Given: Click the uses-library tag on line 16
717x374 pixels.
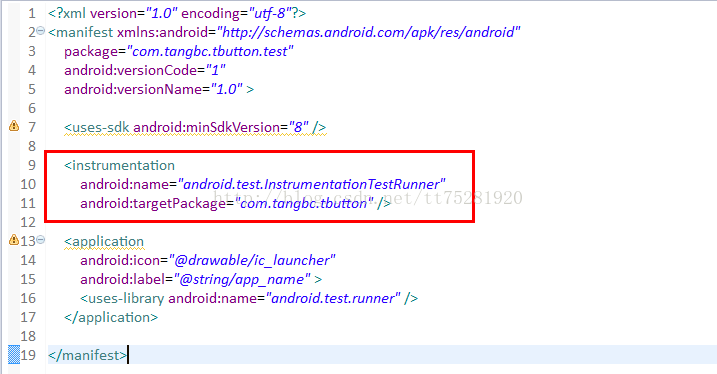Looking at the screenshot, I should 122,299.
